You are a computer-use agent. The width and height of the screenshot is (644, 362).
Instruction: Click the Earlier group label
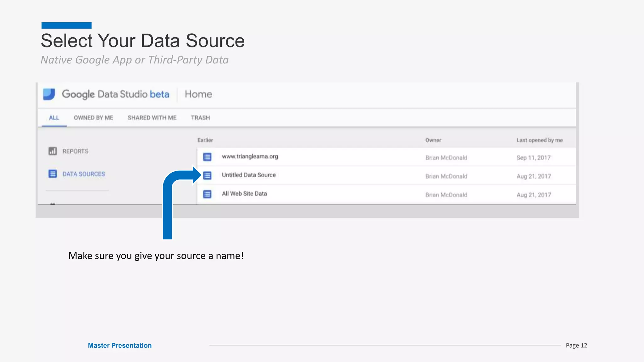coord(205,140)
